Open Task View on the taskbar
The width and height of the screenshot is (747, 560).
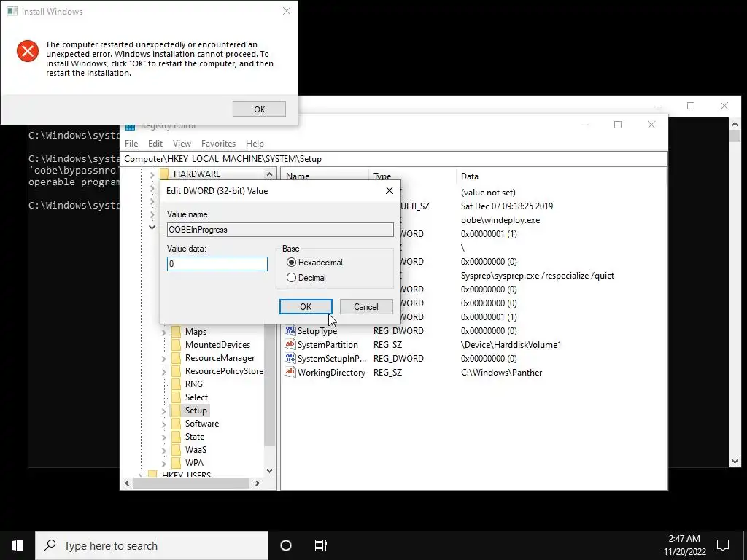click(321, 545)
